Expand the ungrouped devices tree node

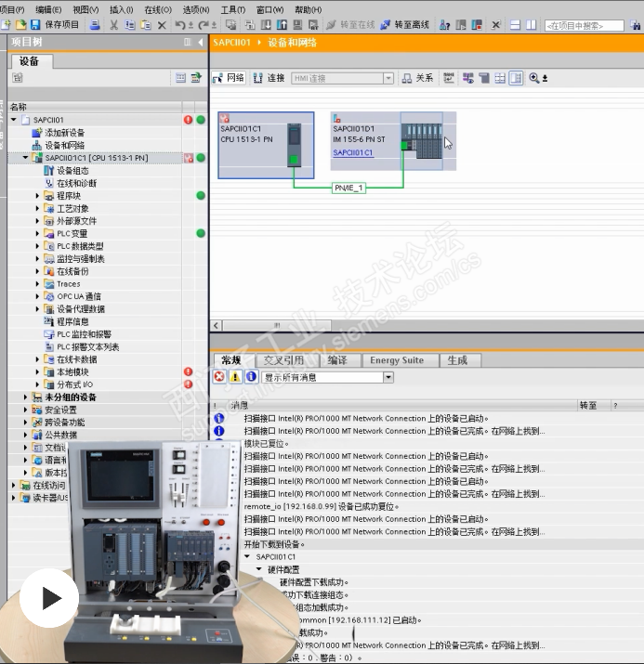click(x=25, y=397)
